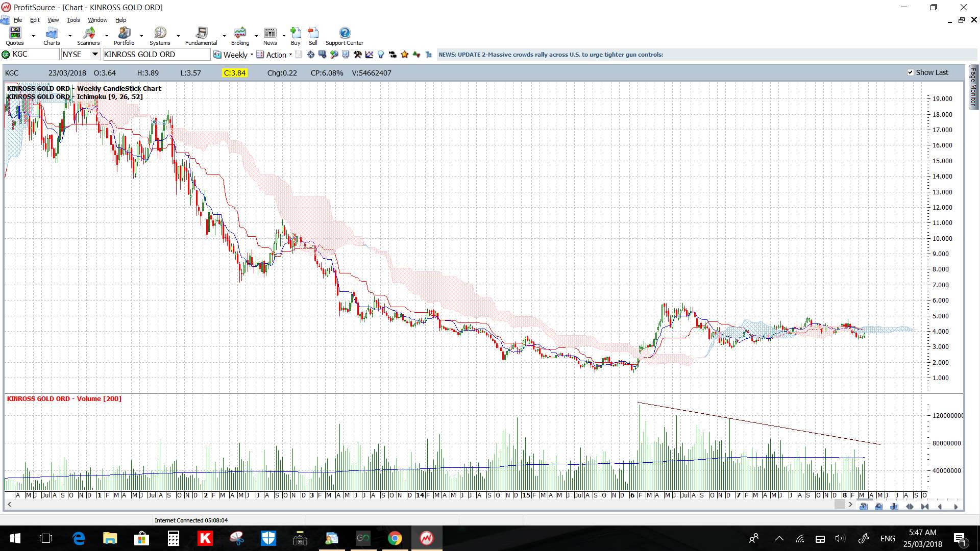The image size is (980, 551).
Task: Toggle the Show Last checkbox
Action: [910, 72]
